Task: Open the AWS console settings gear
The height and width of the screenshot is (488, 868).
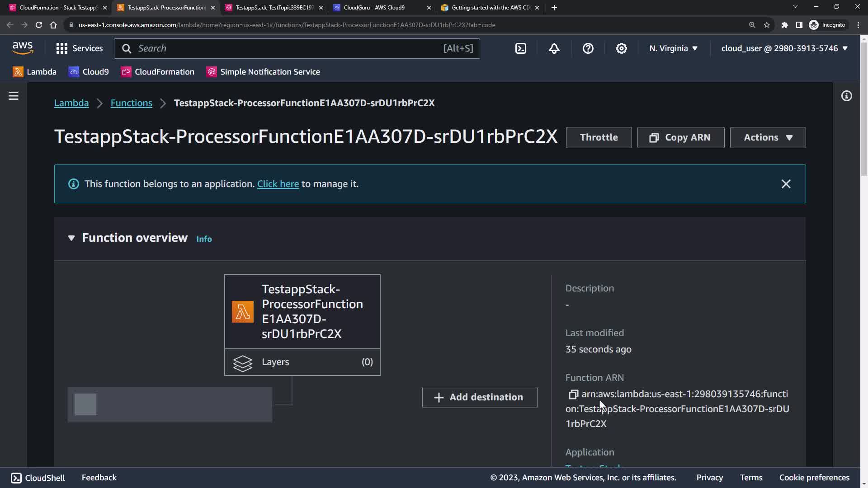Action: (x=622, y=48)
